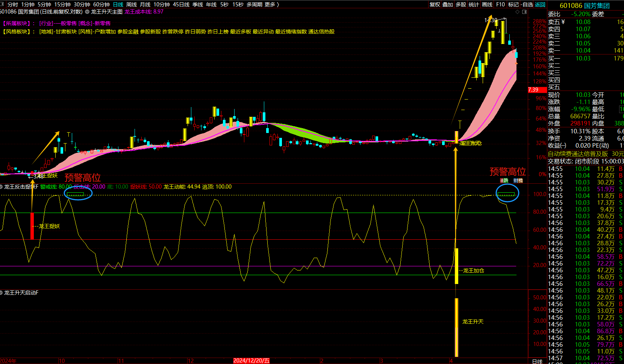Click the 甘肃板块 region link
The width and height of the screenshot is (624, 364).
pos(66,32)
